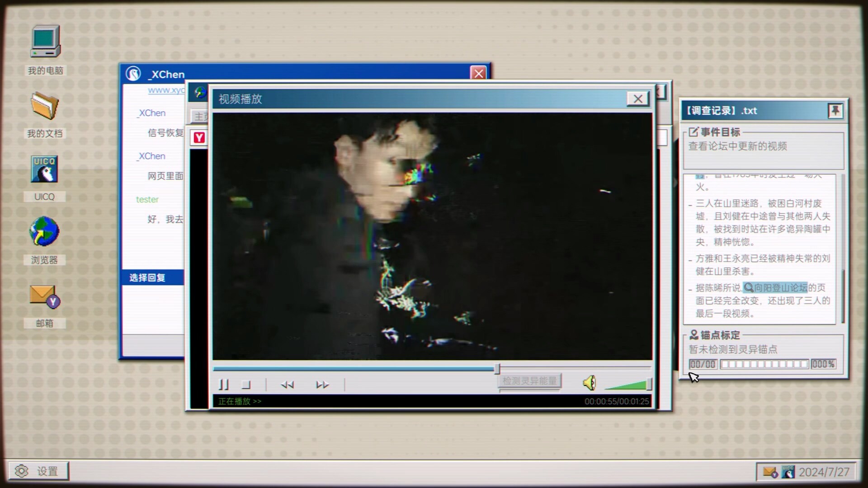Screen dimensions: 868x488
Task: Select the fast-forward control in the video player
Action: click(x=322, y=385)
